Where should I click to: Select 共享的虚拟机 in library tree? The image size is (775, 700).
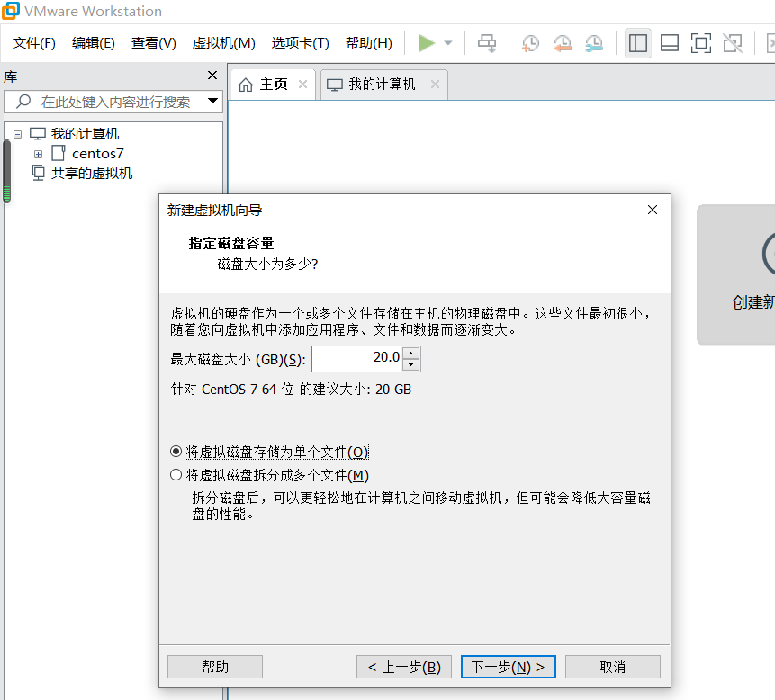[x=92, y=174]
